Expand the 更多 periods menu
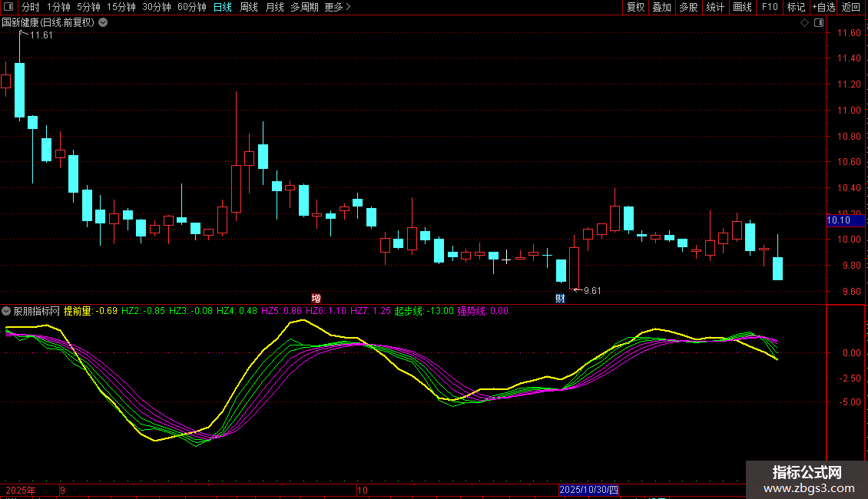Viewport: 868px width, 499px height. pos(337,7)
